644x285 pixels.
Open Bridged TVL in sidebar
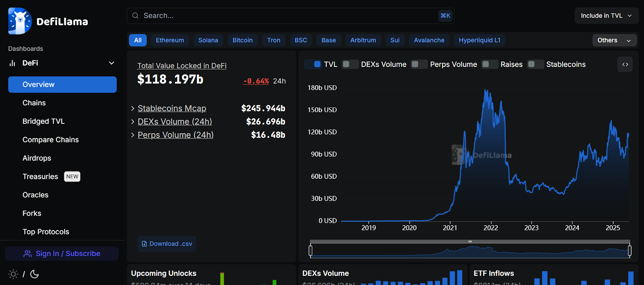tap(62, 121)
